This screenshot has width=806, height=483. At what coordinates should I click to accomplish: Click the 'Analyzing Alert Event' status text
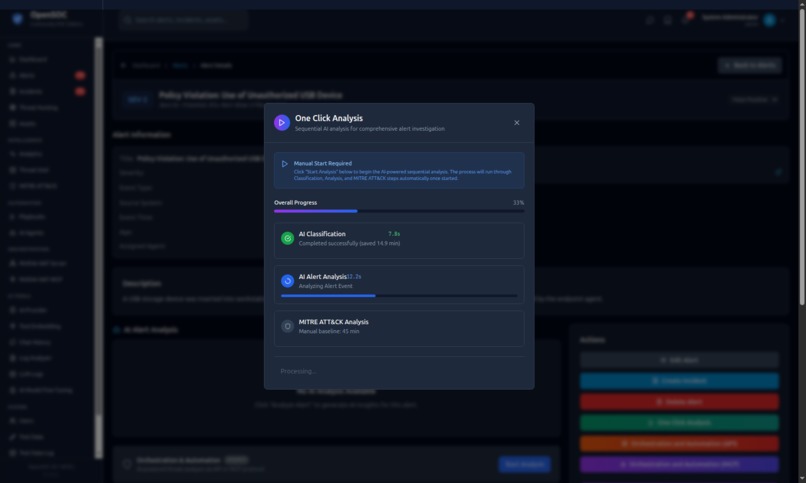coord(325,286)
